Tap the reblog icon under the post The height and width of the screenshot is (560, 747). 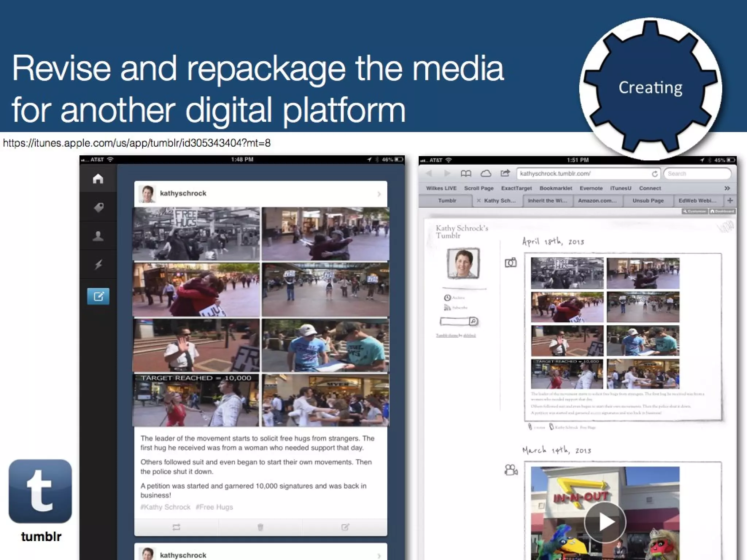(176, 527)
